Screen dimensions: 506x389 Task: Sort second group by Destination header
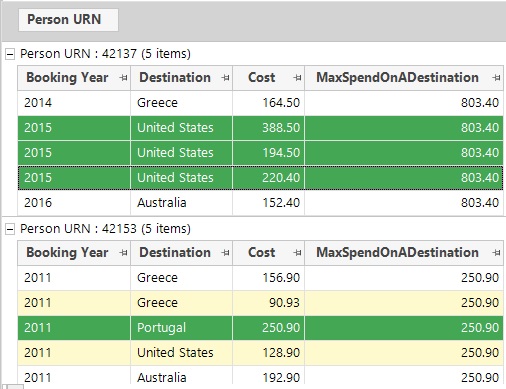tap(175, 253)
